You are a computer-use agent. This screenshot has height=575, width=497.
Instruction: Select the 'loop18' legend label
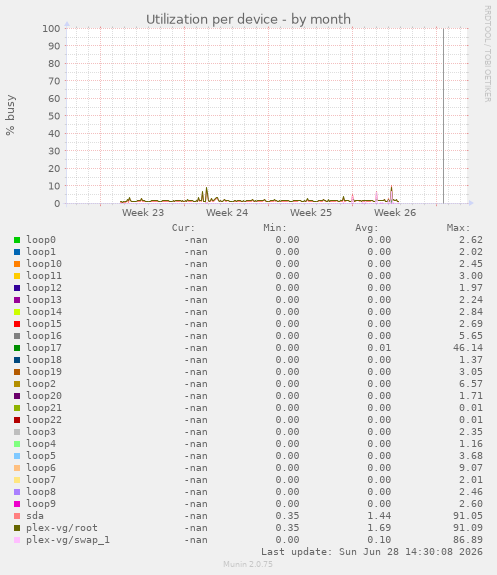click(44, 360)
